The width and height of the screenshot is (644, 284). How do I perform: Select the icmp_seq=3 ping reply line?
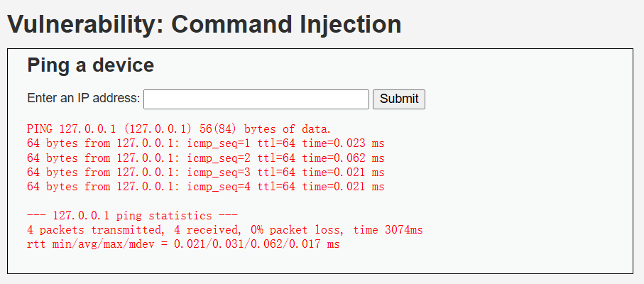205,172
